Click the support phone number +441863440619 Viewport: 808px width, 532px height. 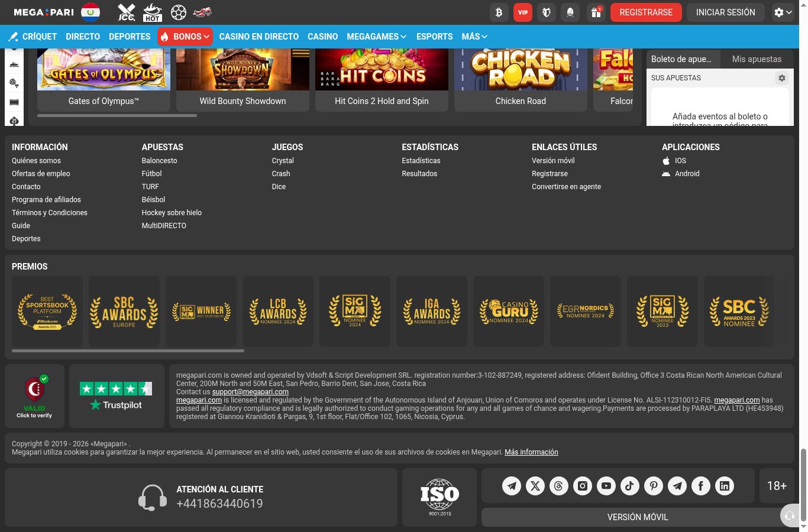tap(219, 504)
